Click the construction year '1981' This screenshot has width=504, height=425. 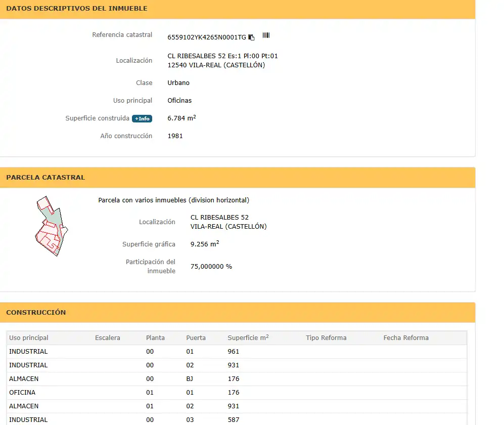tap(175, 136)
